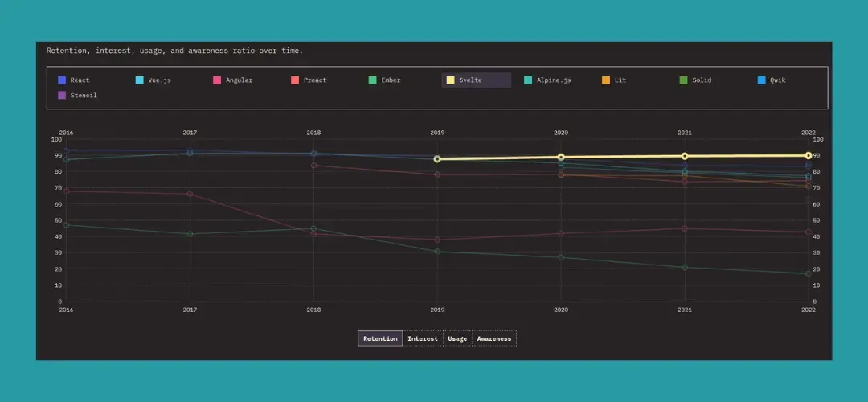868x402 pixels.
Task: Click the Ember green legend icon
Action: point(373,80)
